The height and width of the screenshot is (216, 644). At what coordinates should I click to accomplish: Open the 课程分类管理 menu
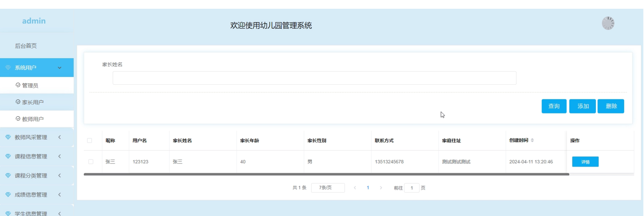pos(37,176)
